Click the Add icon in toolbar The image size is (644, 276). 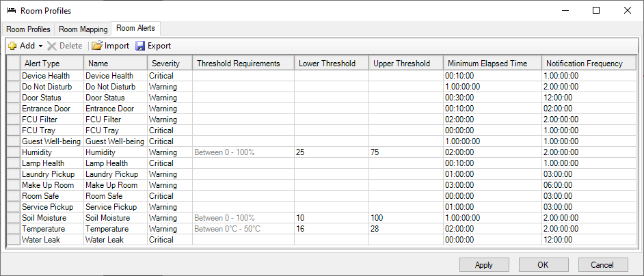click(x=12, y=46)
